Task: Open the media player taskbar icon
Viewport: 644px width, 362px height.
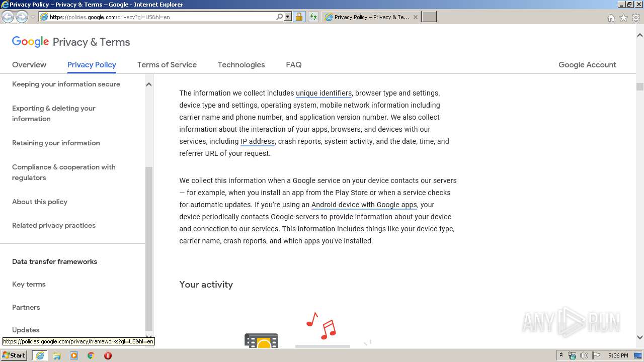Action: pos(74,355)
